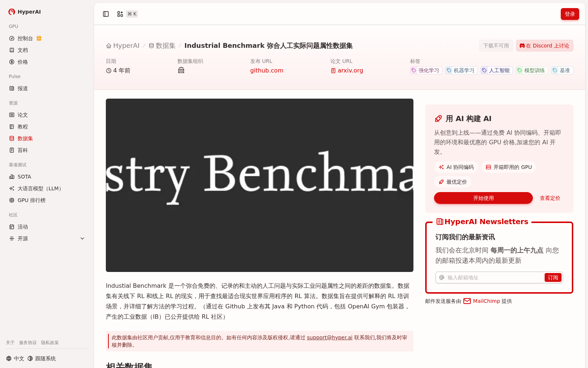Click the rocket icon by 用 AI 构建 AI
Image resolution: width=588 pixels, height=368 pixels.
pyautogui.click(x=438, y=118)
